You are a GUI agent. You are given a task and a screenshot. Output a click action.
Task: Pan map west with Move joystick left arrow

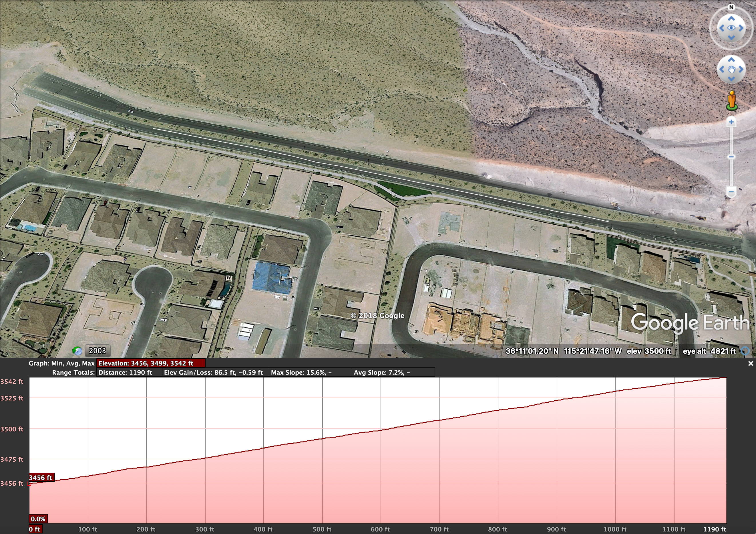pos(722,70)
